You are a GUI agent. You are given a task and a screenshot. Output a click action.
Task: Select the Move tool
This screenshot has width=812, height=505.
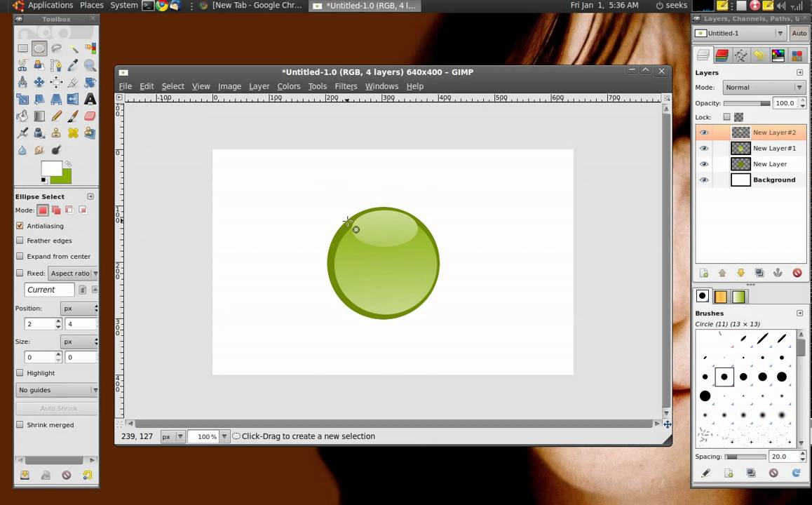(x=39, y=82)
